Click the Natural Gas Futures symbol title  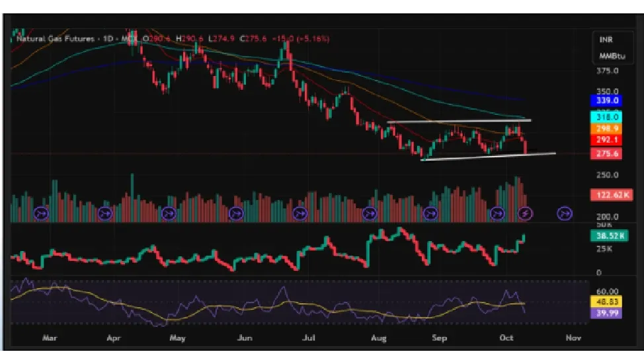58,39
